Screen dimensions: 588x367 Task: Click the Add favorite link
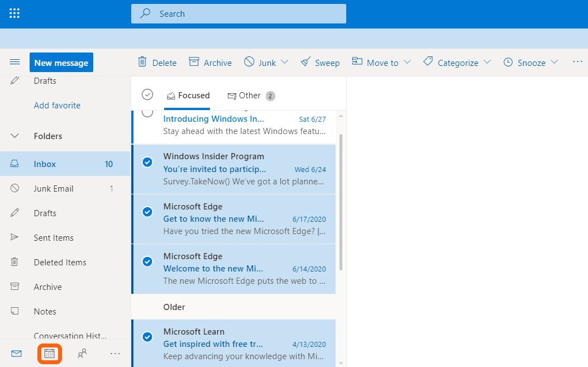(57, 105)
